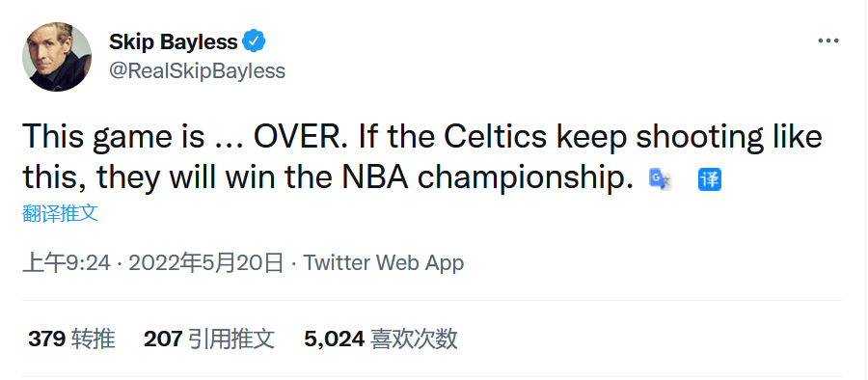
Task: View the 379 转推 retweets list
Action: [x=71, y=339]
